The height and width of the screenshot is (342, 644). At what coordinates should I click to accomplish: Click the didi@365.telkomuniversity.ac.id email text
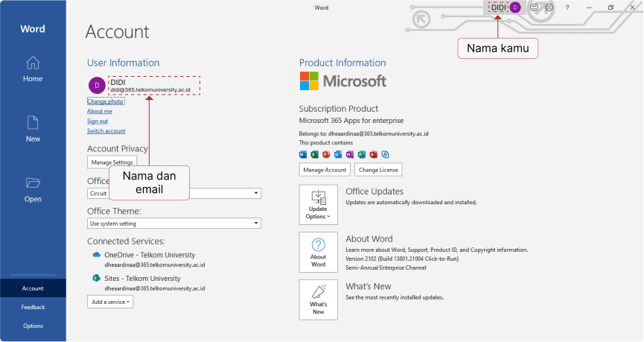pos(150,89)
